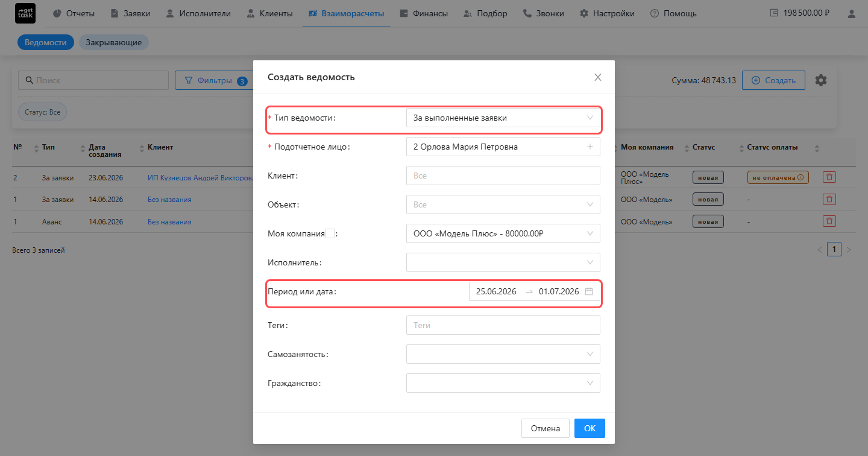
Task: Close the Создать ведомость dialog
Action: 598,77
